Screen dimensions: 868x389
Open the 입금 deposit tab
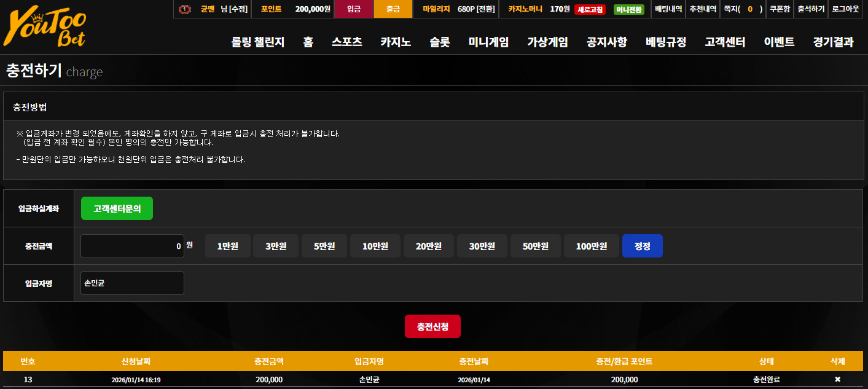pyautogui.click(x=354, y=9)
